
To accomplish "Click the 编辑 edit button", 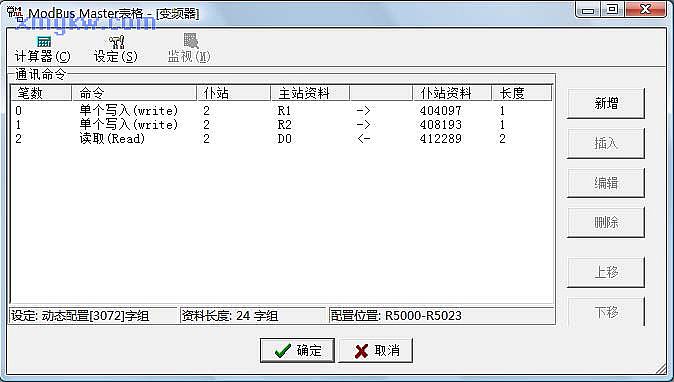I will pos(606,183).
